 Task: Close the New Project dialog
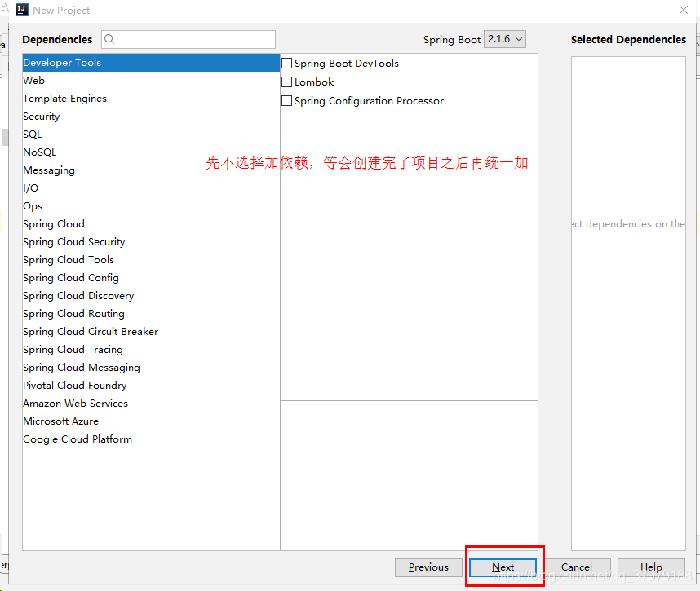[683, 10]
